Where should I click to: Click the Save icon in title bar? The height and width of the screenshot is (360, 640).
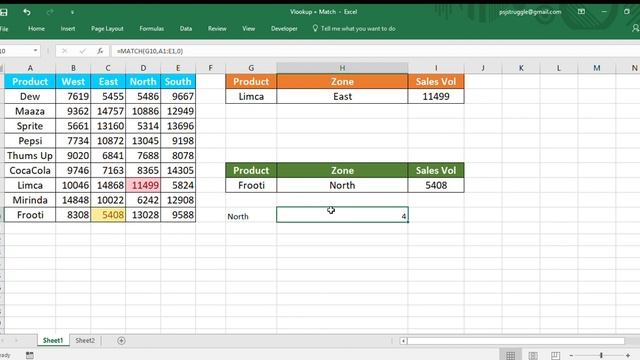(x=3, y=12)
